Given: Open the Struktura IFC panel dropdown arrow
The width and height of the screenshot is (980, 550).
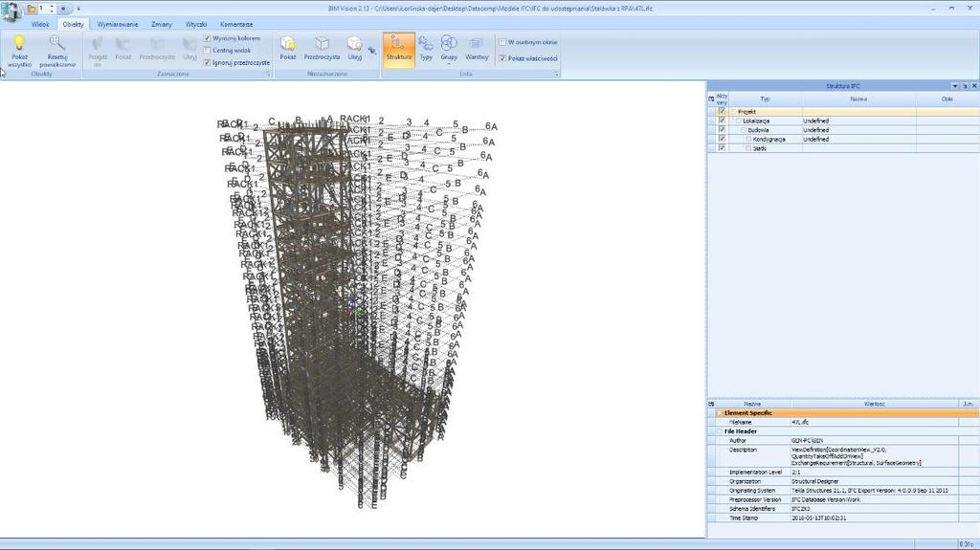Looking at the screenshot, I should 955,86.
